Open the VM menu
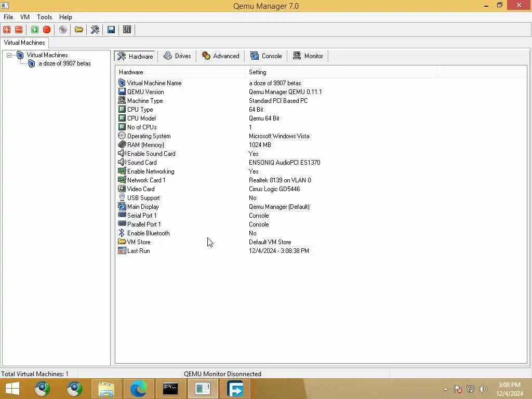532x399 pixels. [25, 17]
